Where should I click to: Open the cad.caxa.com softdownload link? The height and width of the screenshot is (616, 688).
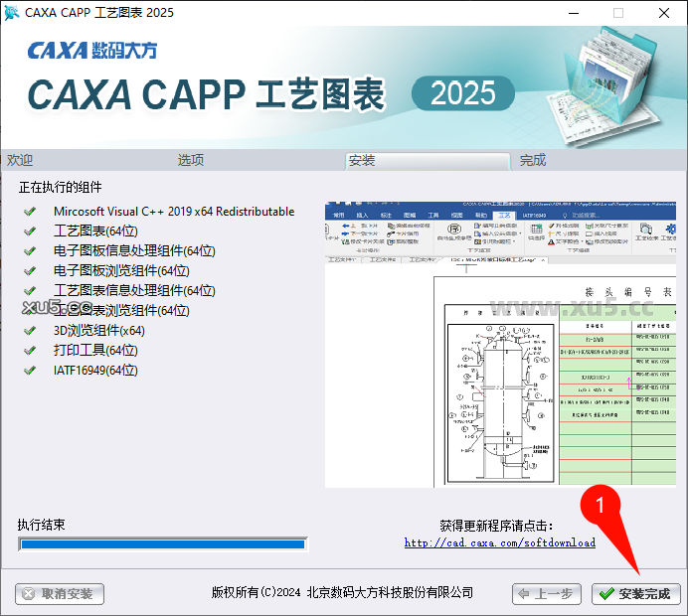point(499,543)
